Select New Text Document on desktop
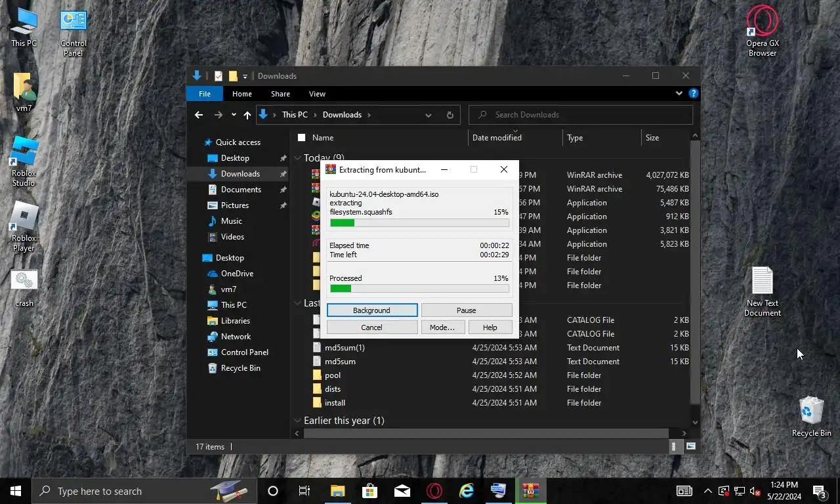This screenshot has width=840, height=504. tap(762, 292)
